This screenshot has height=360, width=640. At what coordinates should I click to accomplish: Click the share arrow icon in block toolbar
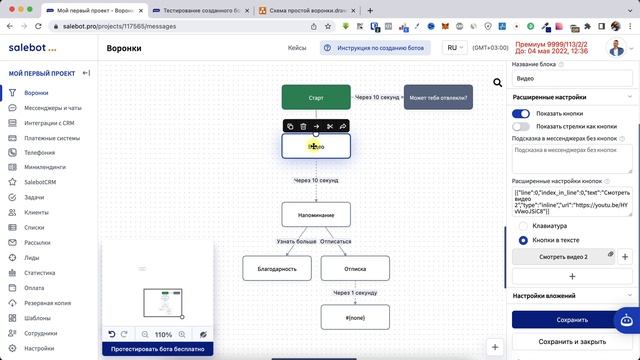click(x=343, y=127)
